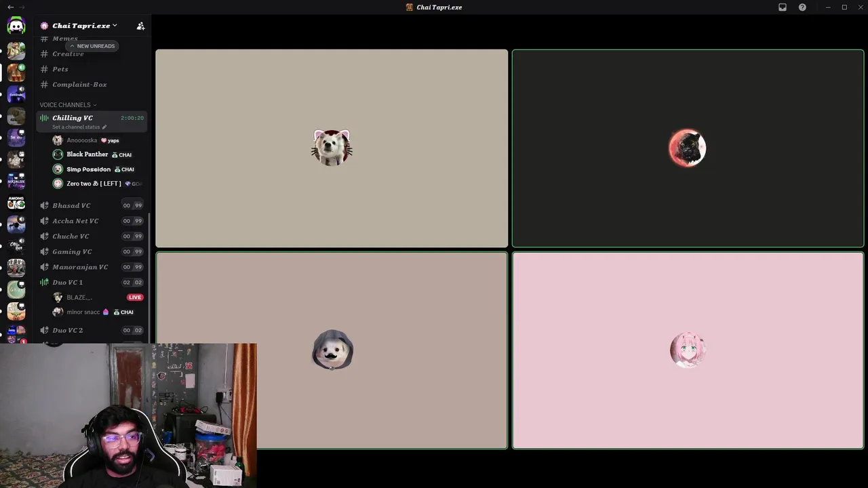The image size is (868, 488).
Task: Edit channel status pencil icon
Action: (104, 127)
